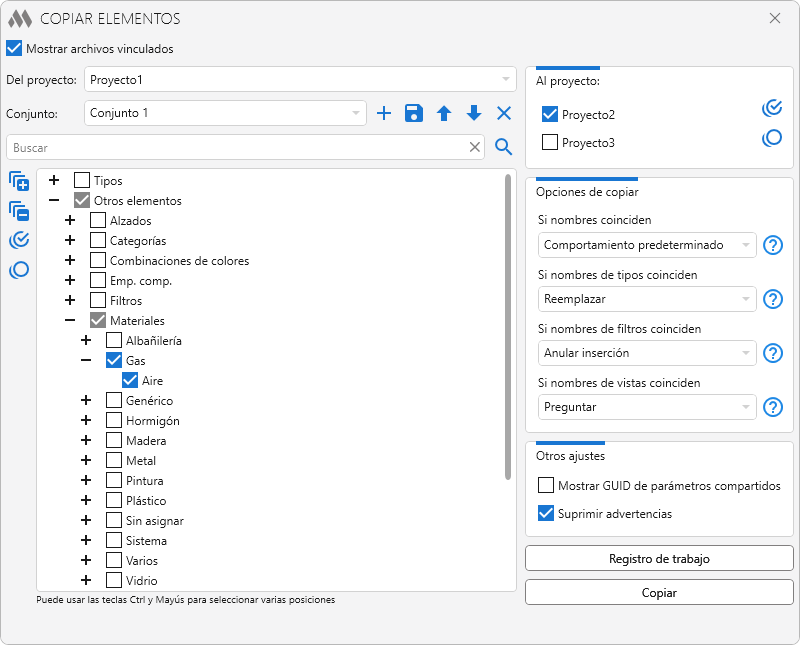Open help for Si nombres de tipos coinciden
The width and height of the screenshot is (800, 645).
point(773,299)
